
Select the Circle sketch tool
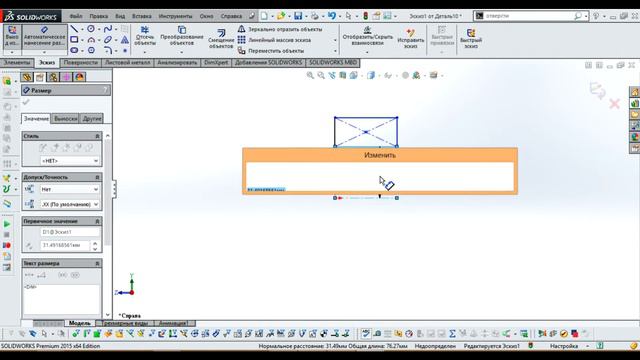91,29
